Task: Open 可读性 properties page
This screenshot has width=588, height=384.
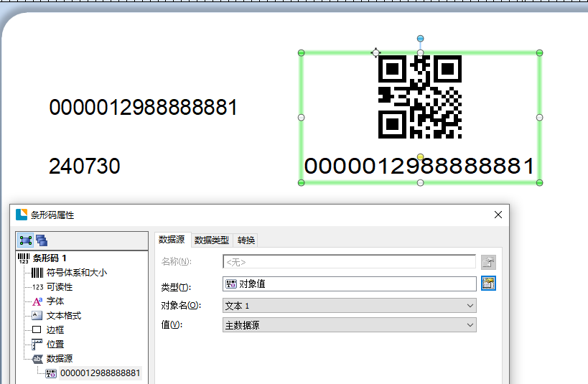Action: [x=60, y=287]
